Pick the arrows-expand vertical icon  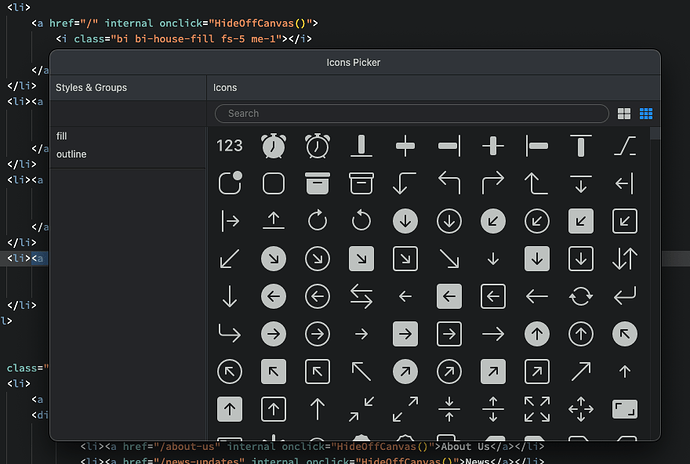(493, 409)
